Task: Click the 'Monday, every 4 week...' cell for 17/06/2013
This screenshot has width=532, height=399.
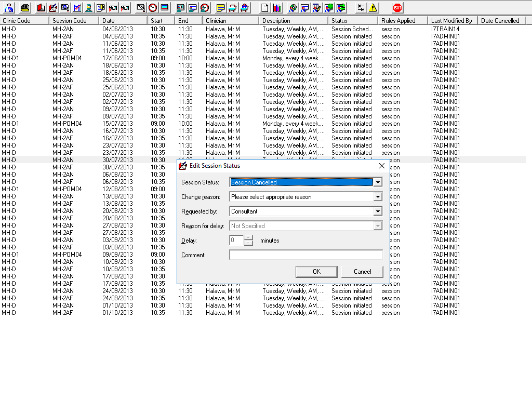Action: [293, 58]
